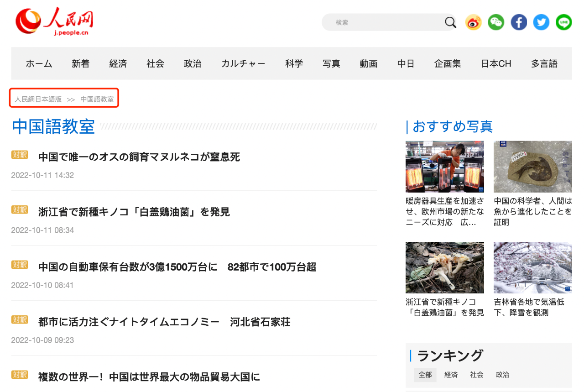Click 対訳 badge beside ナイトタイムエコノミー article
The height and width of the screenshot is (392, 584).
20,319
